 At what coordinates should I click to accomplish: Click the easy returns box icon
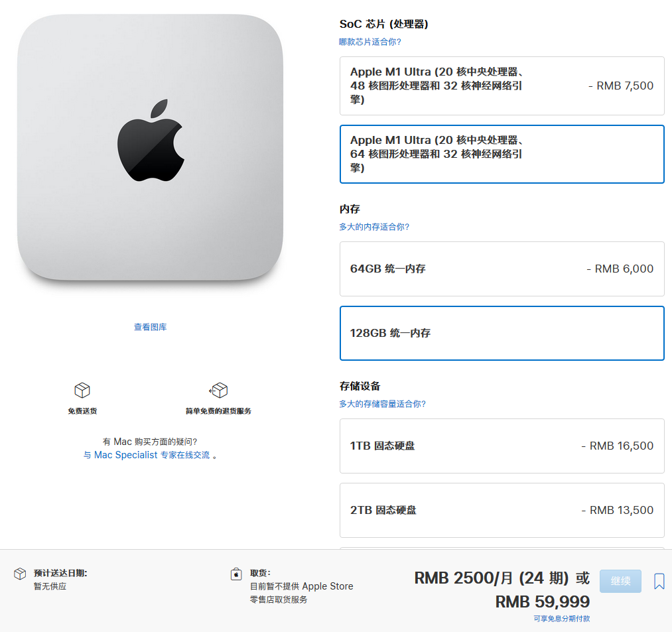[x=218, y=391]
